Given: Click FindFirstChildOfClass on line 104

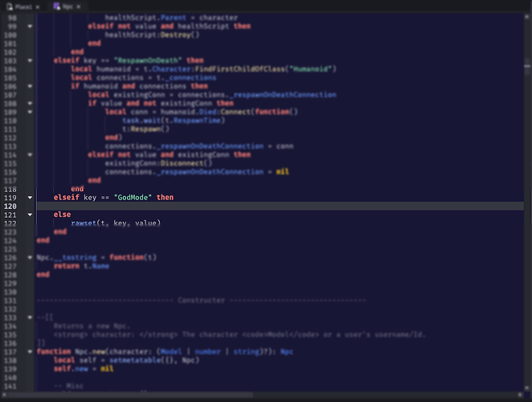Looking at the screenshot, I should [x=239, y=69].
